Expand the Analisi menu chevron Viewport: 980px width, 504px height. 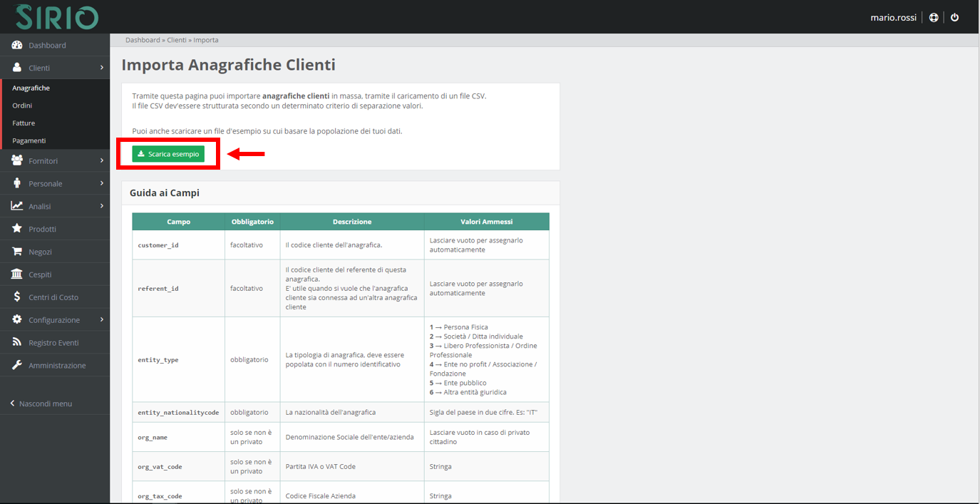(x=102, y=207)
